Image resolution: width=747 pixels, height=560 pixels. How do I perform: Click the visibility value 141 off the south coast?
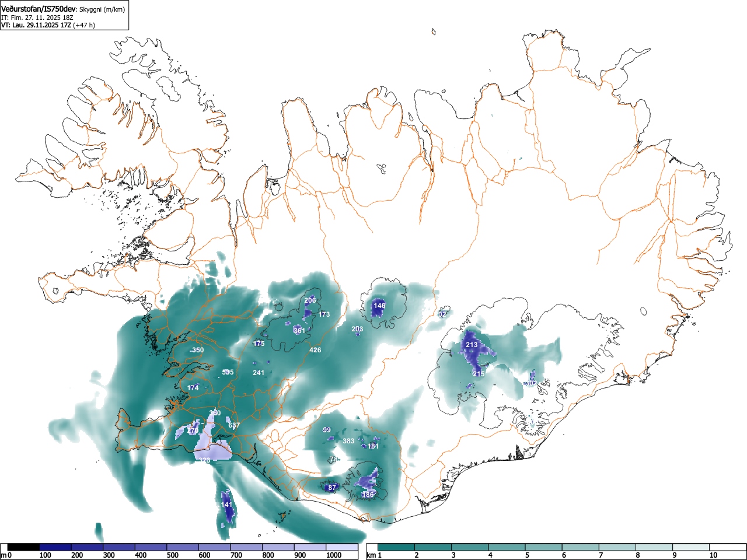pos(226,505)
